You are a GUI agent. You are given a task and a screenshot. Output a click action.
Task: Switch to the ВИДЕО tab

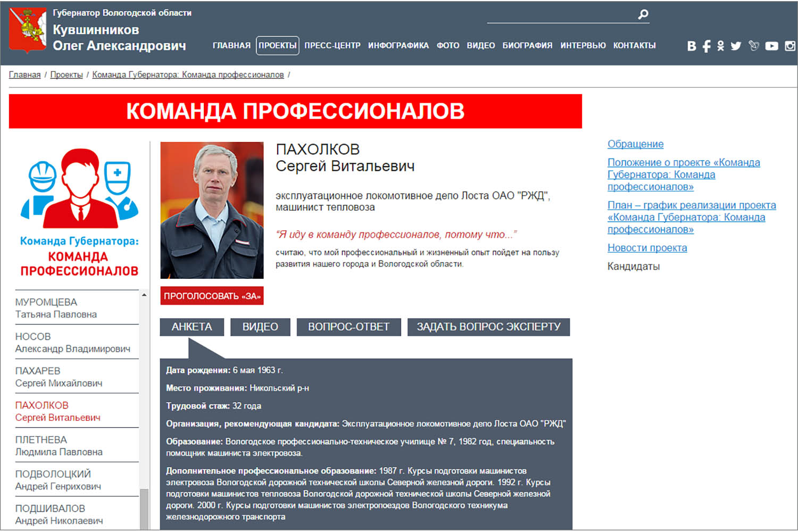click(x=260, y=327)
